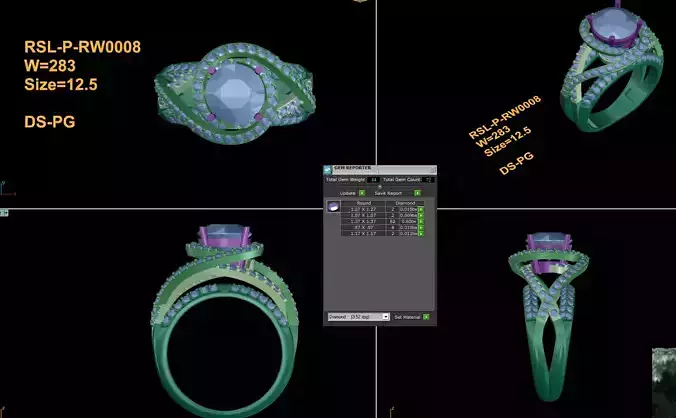Select the ring model in perspective viewport
The width and height of the screenshot is (676, 418).
[x=612, y=69]
